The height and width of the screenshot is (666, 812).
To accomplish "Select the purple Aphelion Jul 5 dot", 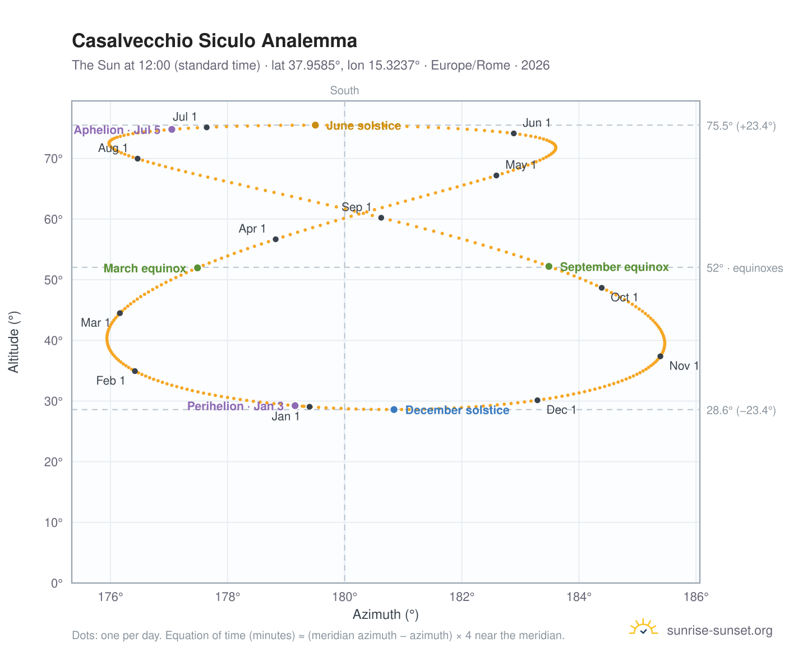I will tap(172, 129).
